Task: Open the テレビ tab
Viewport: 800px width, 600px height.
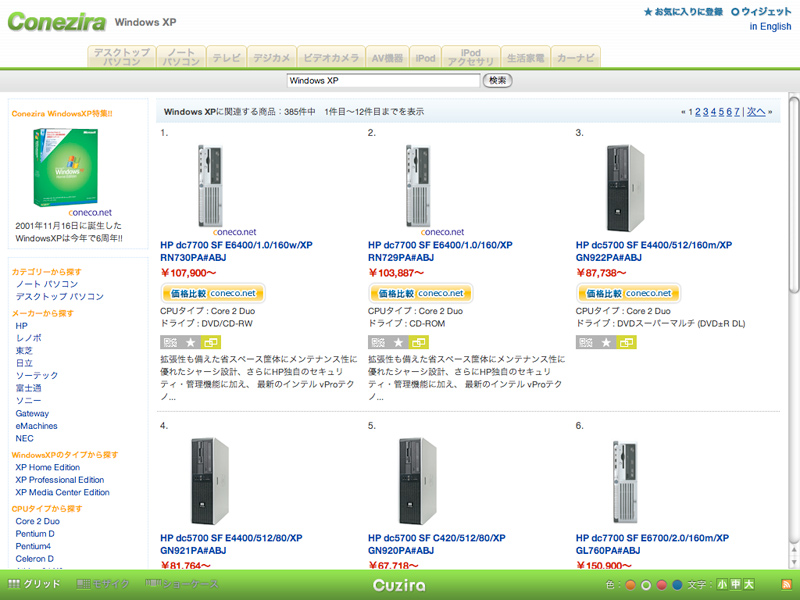Action: point(227,57)
